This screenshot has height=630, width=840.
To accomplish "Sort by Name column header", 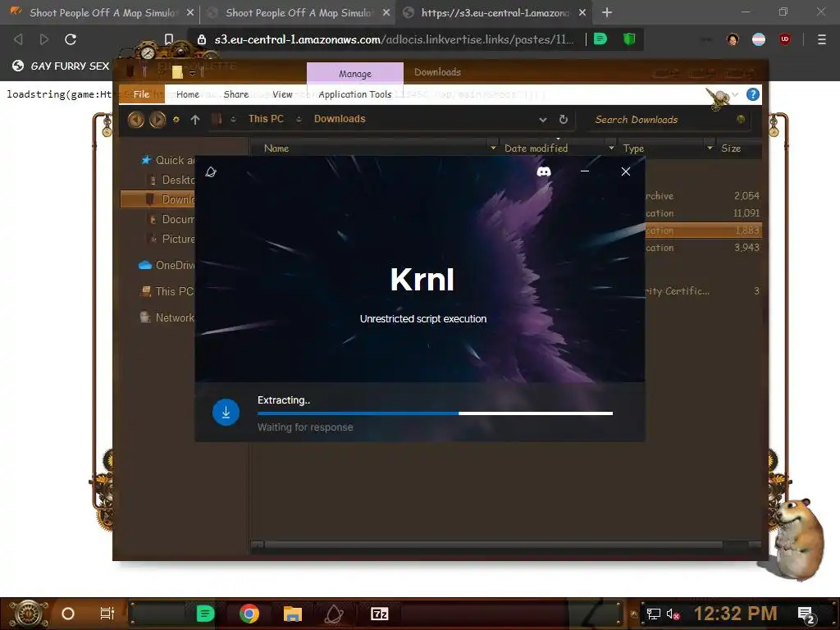I will tap(276, 148).
